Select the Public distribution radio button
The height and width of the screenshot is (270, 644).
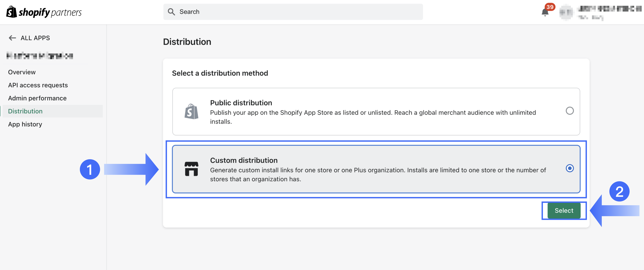(x=569, y=111)
